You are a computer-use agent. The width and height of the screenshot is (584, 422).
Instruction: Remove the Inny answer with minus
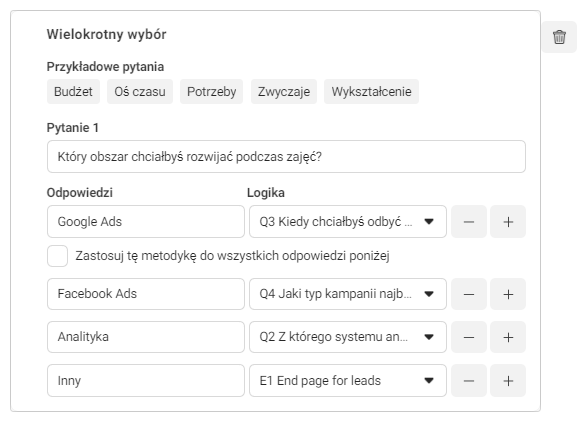coord(469,381)
